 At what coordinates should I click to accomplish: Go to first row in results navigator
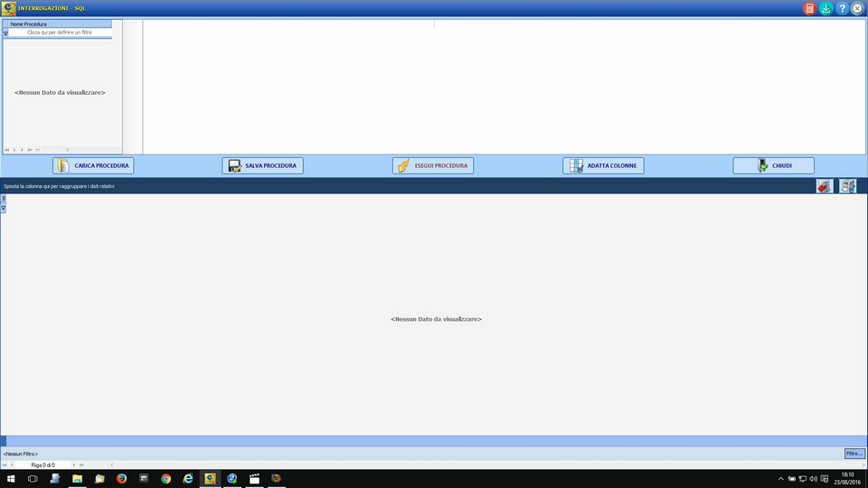[5, 465]
